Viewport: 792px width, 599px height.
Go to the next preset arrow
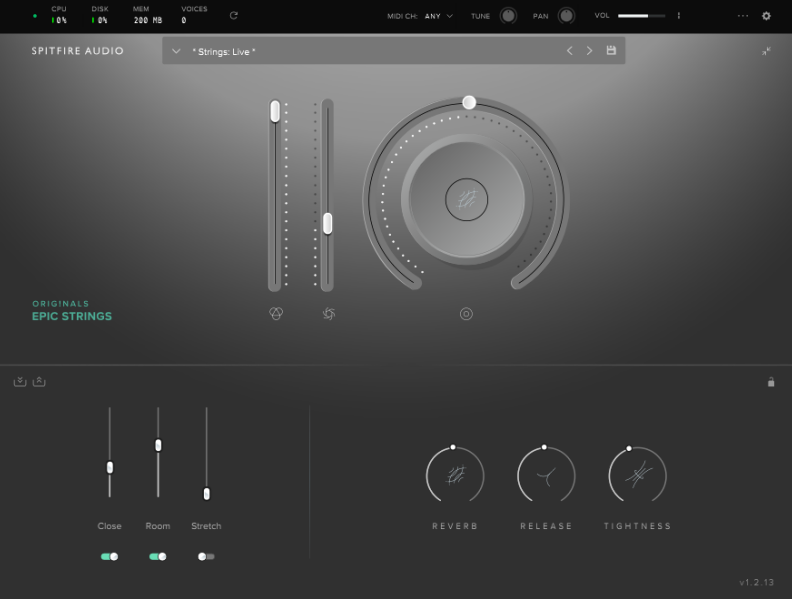pos(589,51)
